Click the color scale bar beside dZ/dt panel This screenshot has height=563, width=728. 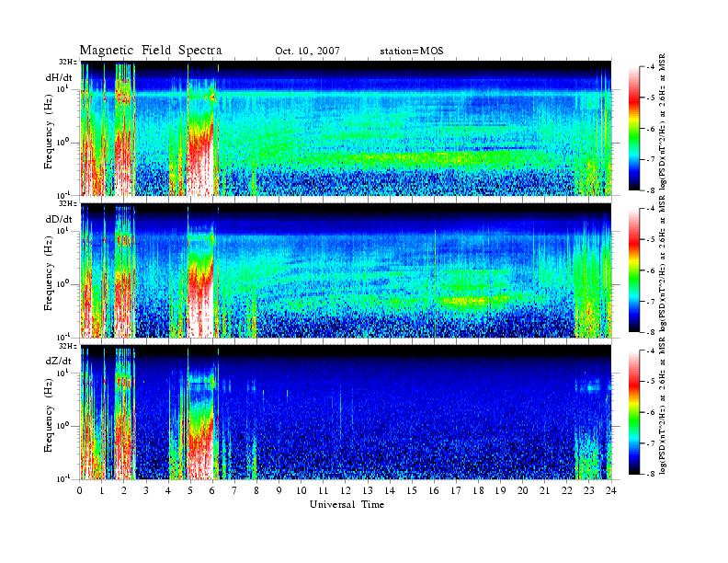click(633, 412)
